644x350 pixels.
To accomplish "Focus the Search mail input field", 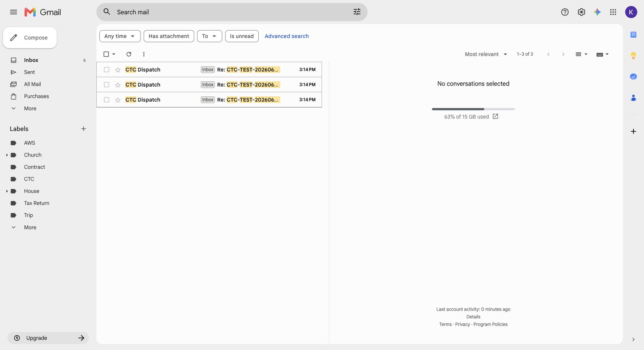I will pyautogui.click(x=232, y=12).
